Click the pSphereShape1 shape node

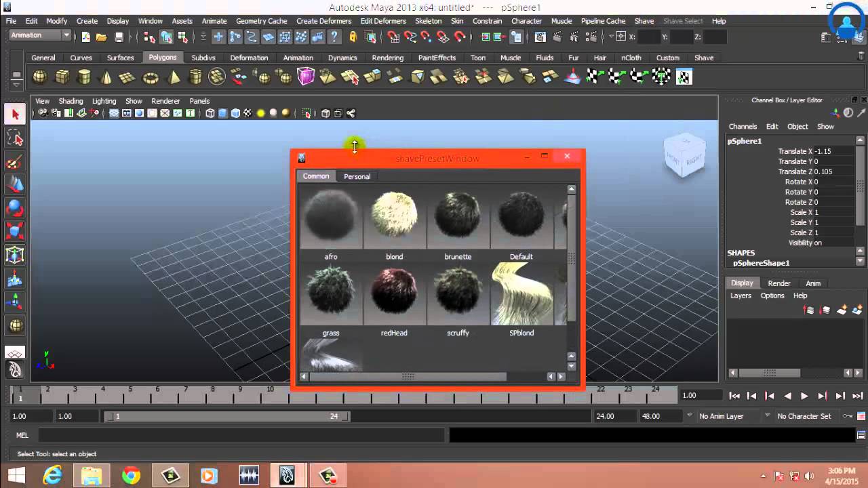click(x=761, y=263)
